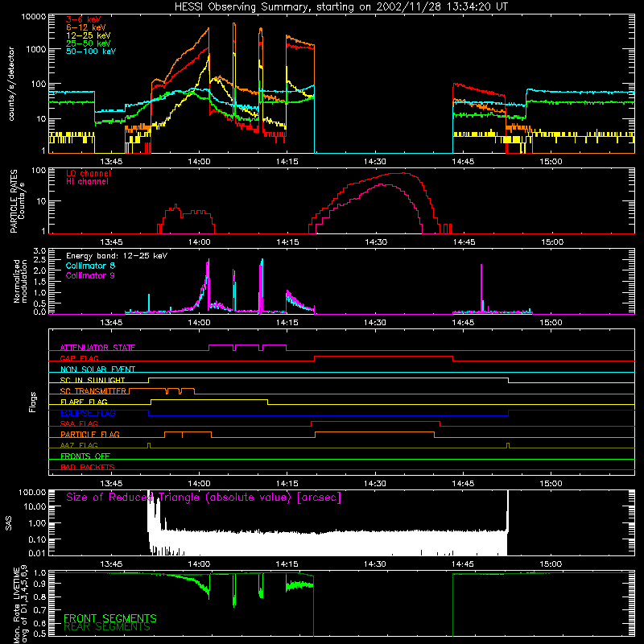Click 14:00 time label under modulation plot
The image size is (644, 644).
[199, 323]
